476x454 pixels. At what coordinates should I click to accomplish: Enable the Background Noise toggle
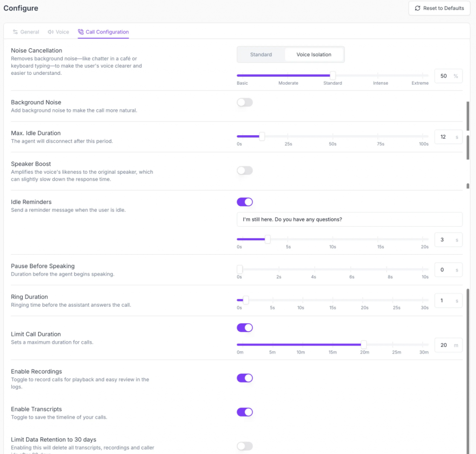tap(245, 102)
